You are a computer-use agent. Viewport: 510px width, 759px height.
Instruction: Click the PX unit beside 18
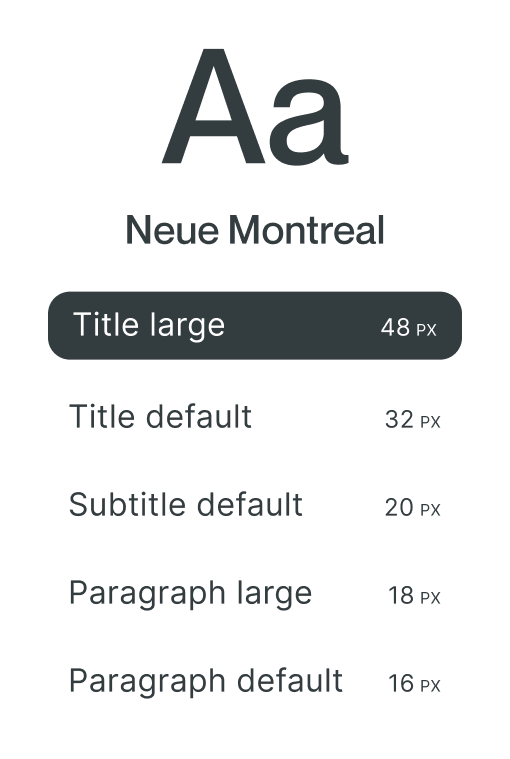tap(430, 598)
